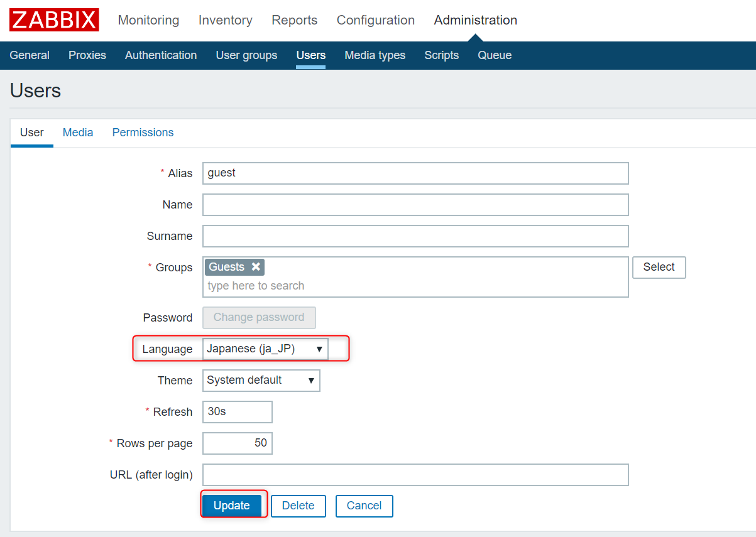The height and width of the screenshot is (537, 756).
Task: Go to the Users submenu
Action: point(311,55)
